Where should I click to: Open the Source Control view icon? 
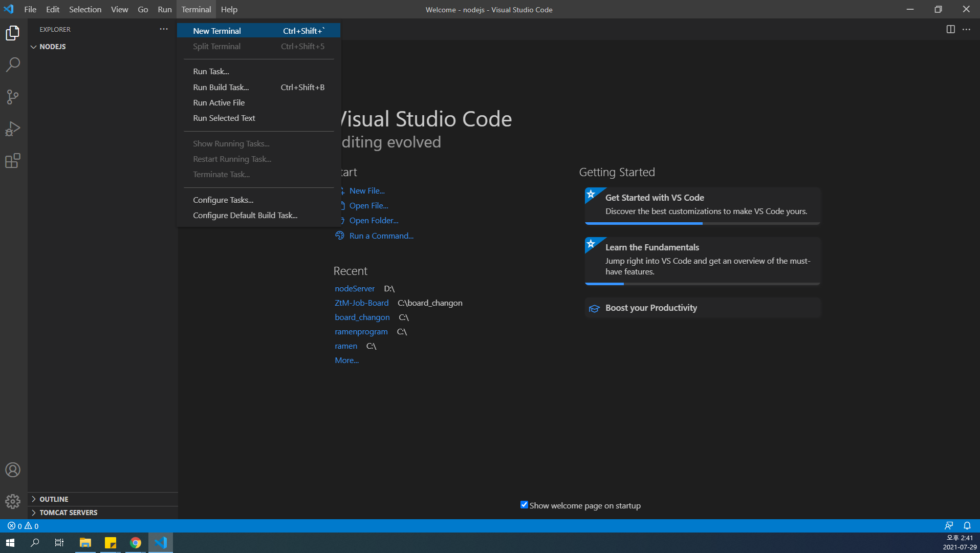pyautogui.click(x=13, y=97)
